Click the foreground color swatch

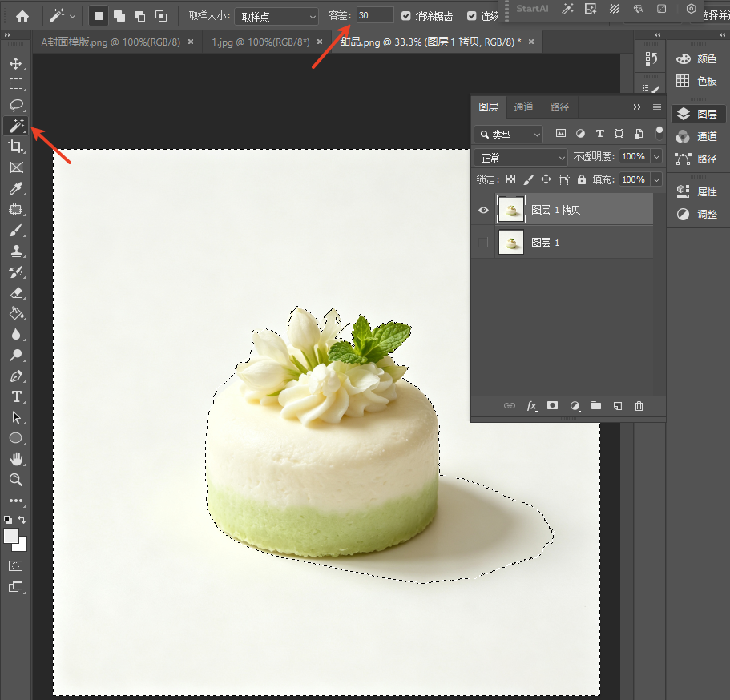(11, 536)
